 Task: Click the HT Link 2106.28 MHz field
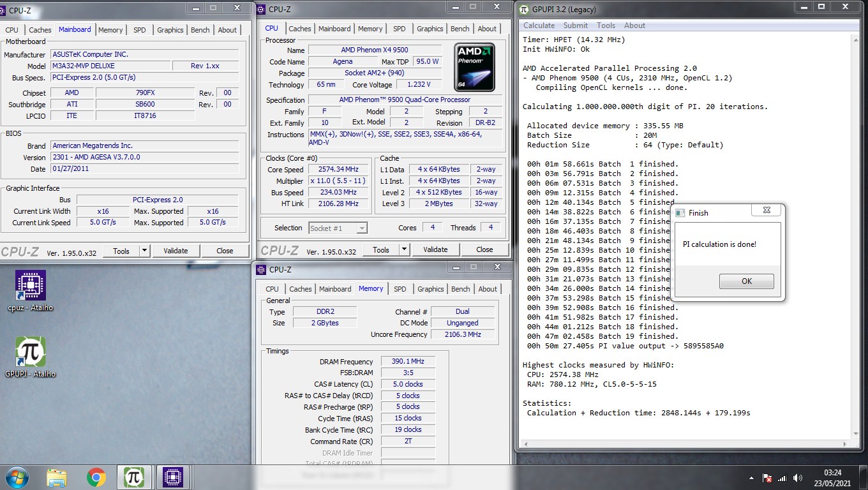[x=339, y=204]
